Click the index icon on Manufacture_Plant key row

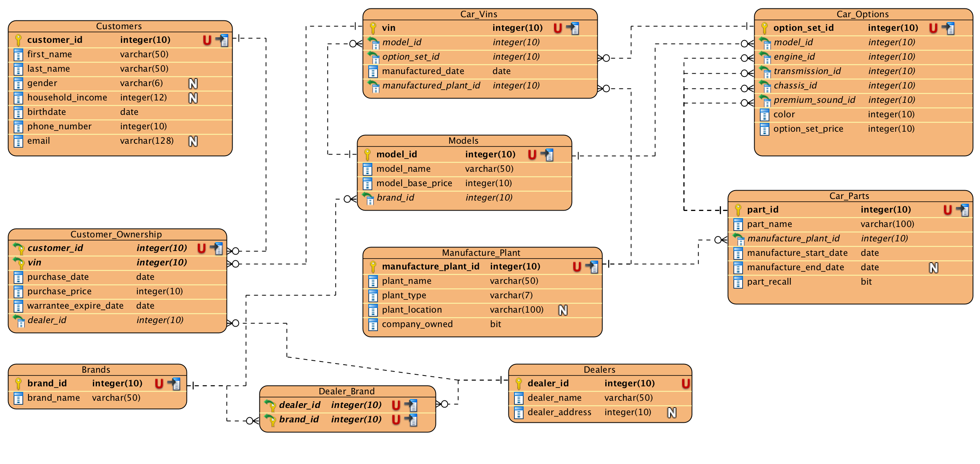coord(592,267)
